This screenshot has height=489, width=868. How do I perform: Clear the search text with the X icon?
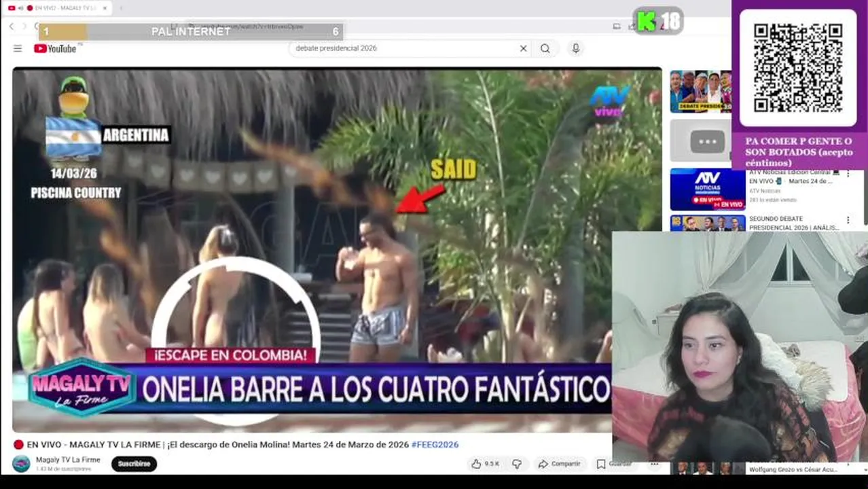[x=523, y=48]
